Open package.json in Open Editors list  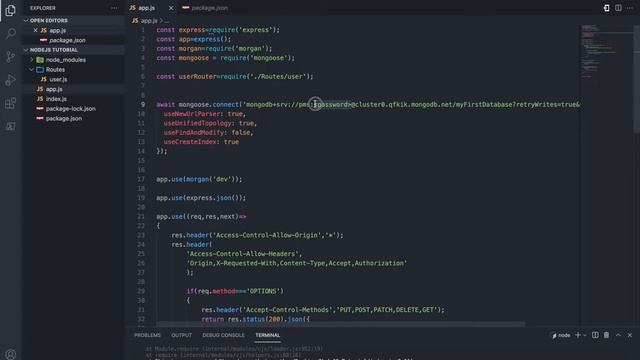(x=67, y=40)
